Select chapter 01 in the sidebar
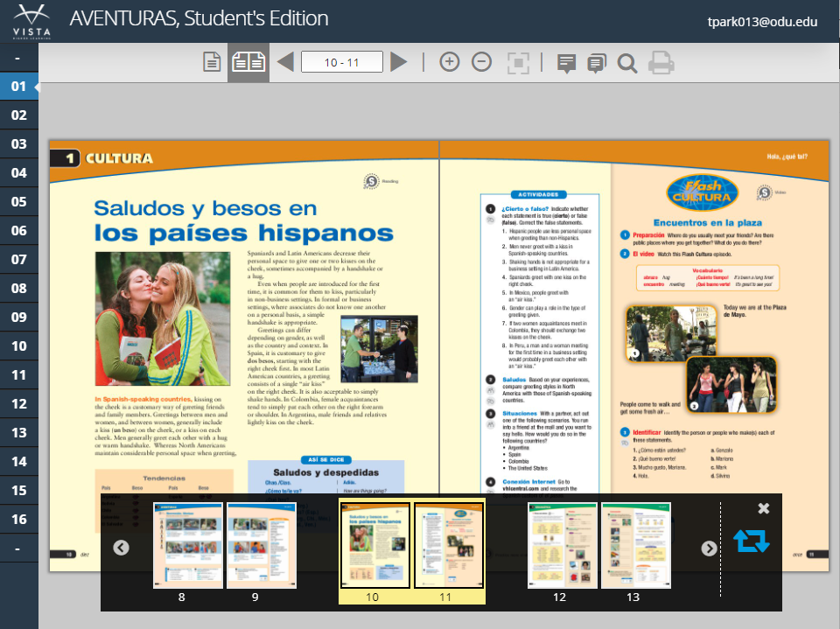Image resolution: width=840 pixels, height=629 pixels. 19,87
